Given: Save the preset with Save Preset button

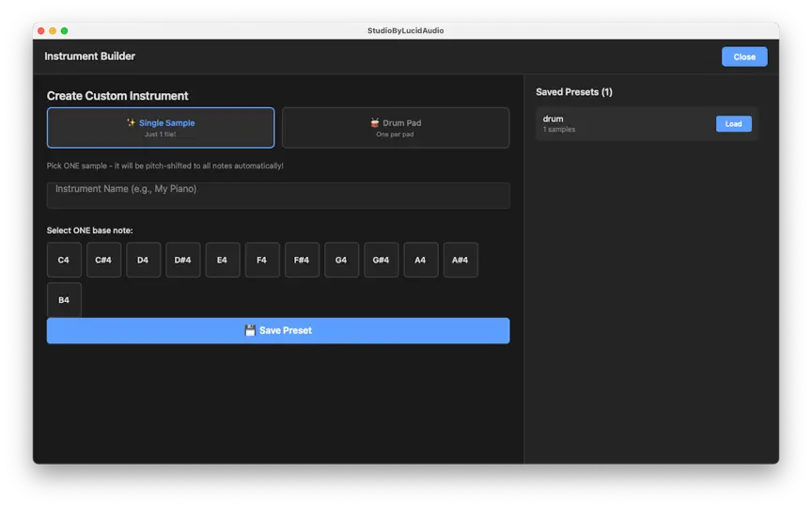Looking at the screenshot, I should point(278,331).
